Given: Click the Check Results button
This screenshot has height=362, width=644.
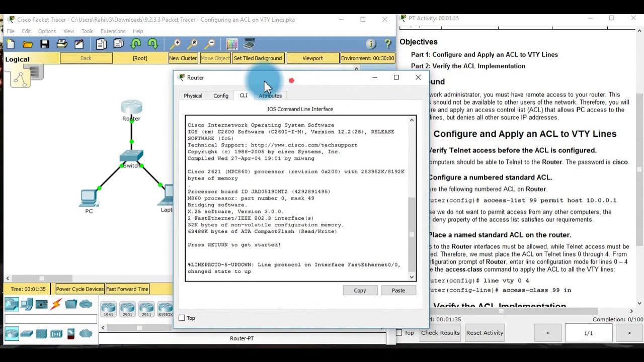Looking at the screenshot, I should (x=440, y=332).
